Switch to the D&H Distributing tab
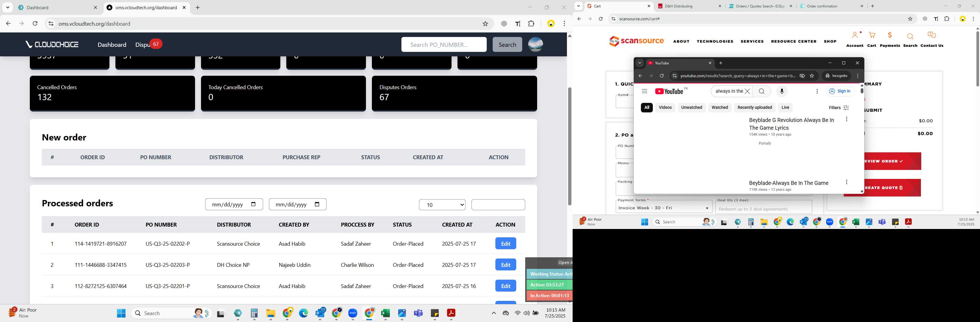 tap(689, 6)
